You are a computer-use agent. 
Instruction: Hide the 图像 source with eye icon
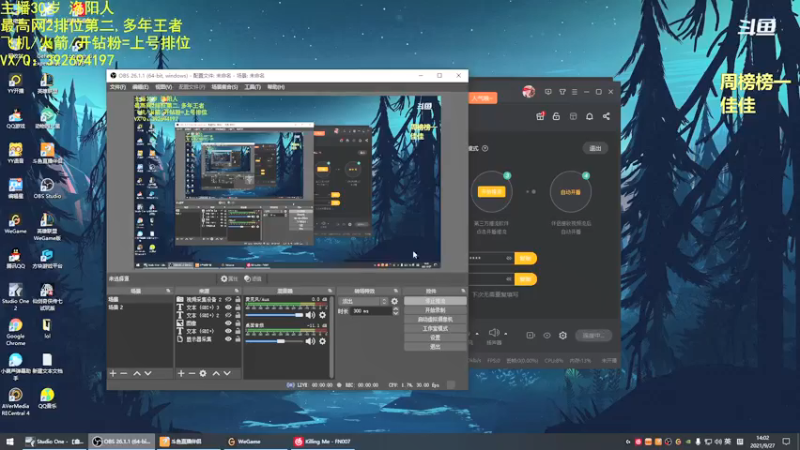(x=228, y=323)
